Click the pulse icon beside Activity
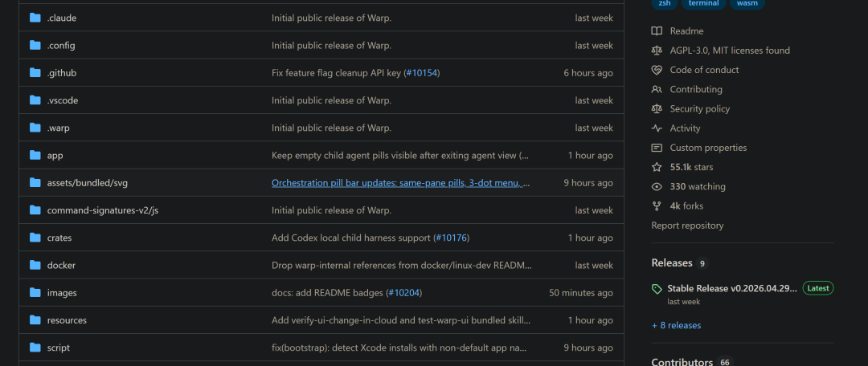Screen dimensions: 868x366 (657, 128)
